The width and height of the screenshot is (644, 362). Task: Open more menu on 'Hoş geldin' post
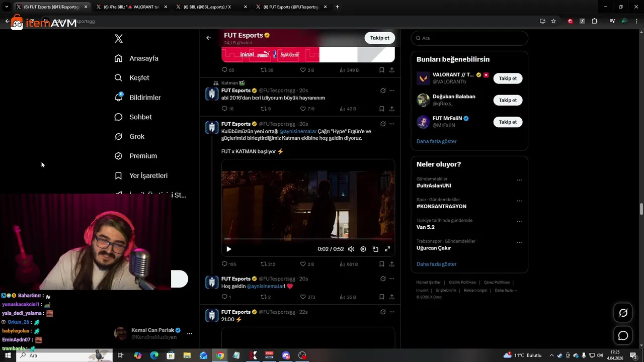[392, 279]
